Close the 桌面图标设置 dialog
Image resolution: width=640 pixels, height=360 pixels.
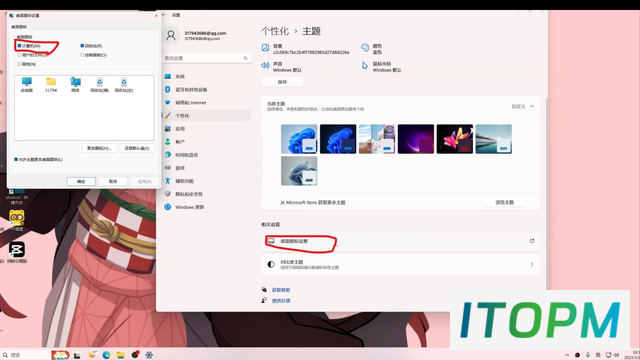(x=156, y=16)
